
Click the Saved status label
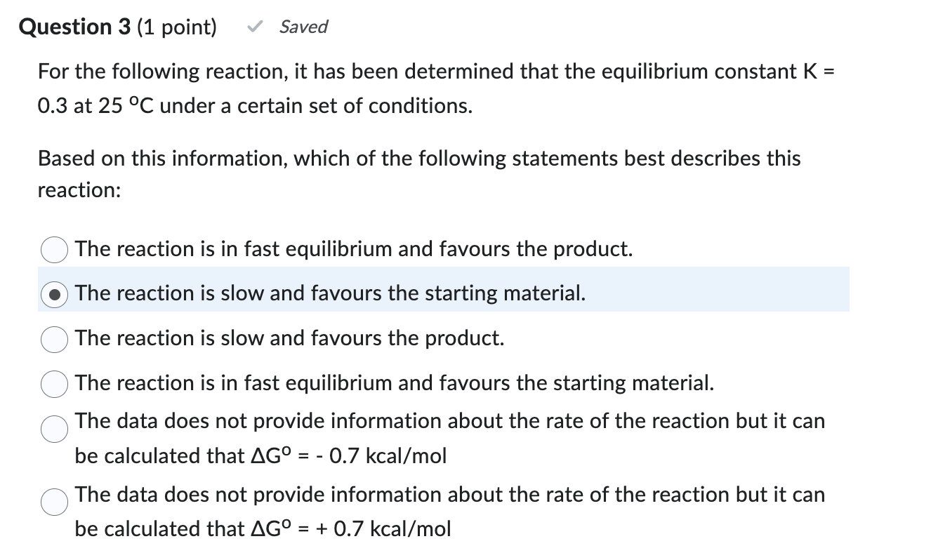(x=303, y=27)
